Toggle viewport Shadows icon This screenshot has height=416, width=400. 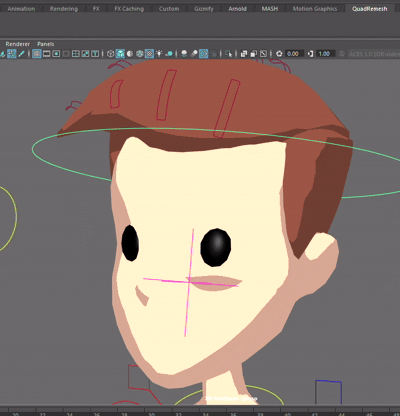[169, 54]
